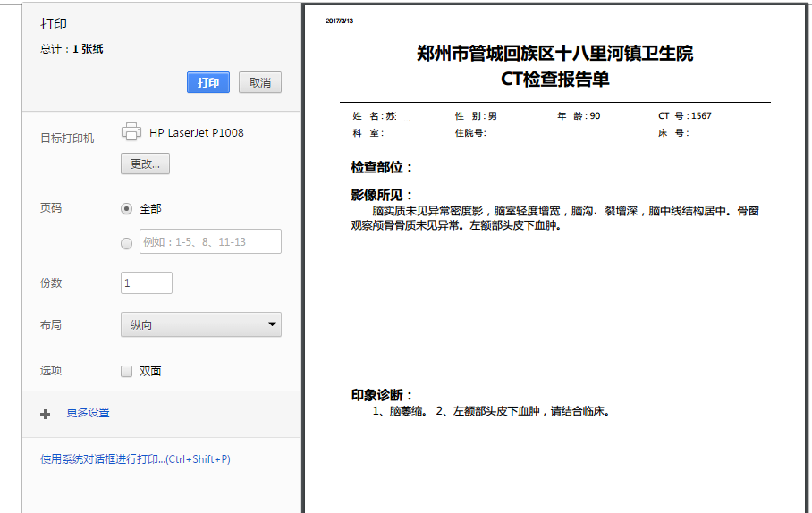Select the custom page range radio button
This screenshot has width=812, height=513.
pos(126,242)
